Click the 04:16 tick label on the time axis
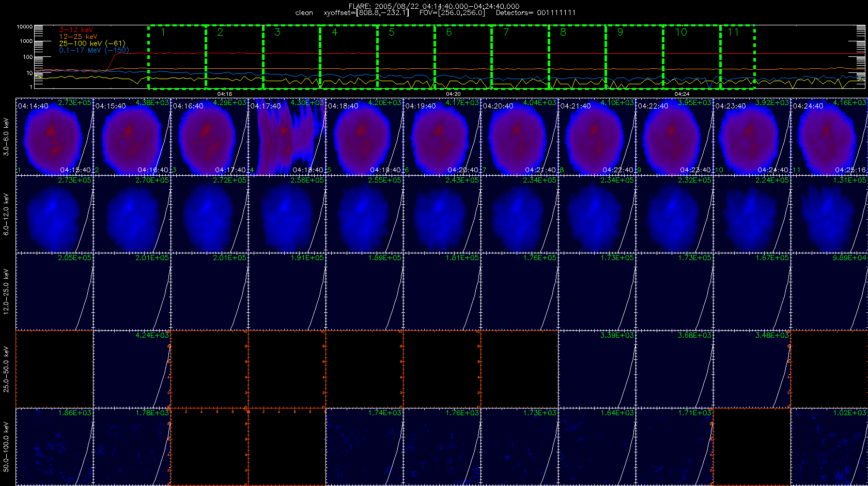The height and width of the screenshot is (486, 868). [x=225, y=94]
